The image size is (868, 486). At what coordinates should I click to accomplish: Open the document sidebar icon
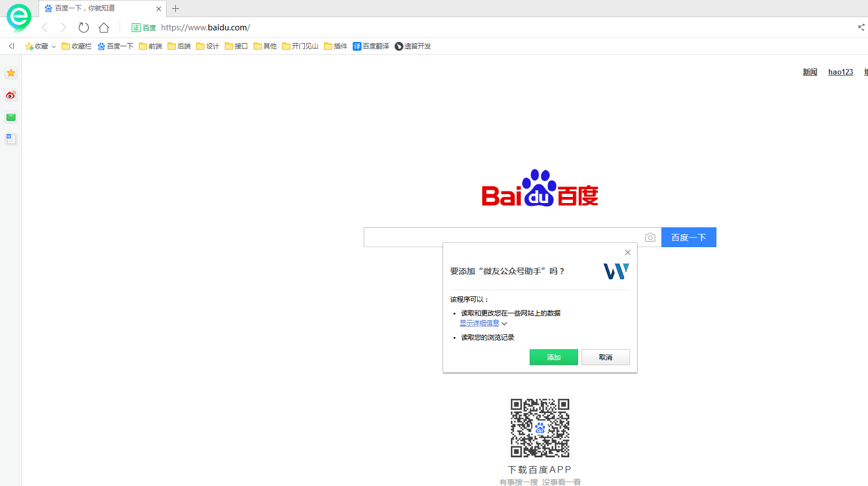click(x=11, y=139)
